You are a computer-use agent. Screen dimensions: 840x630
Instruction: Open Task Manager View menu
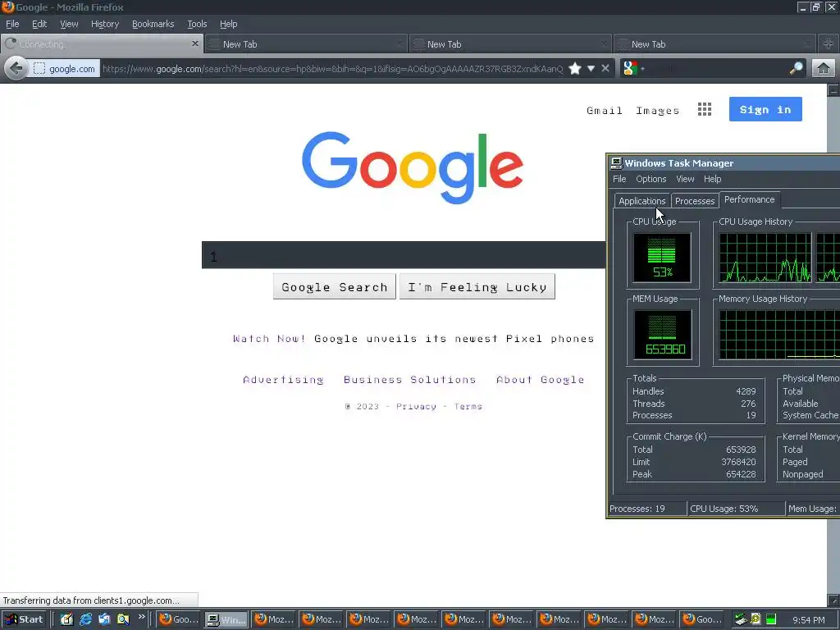click(685, 179)
